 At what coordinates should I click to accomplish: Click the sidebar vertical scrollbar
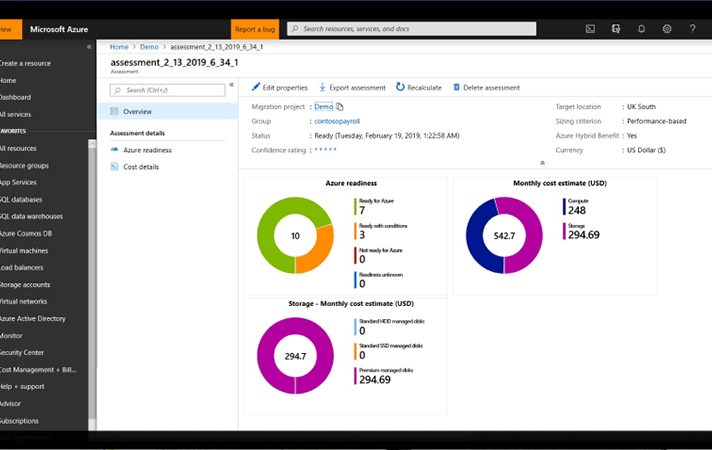click(92, 284)
